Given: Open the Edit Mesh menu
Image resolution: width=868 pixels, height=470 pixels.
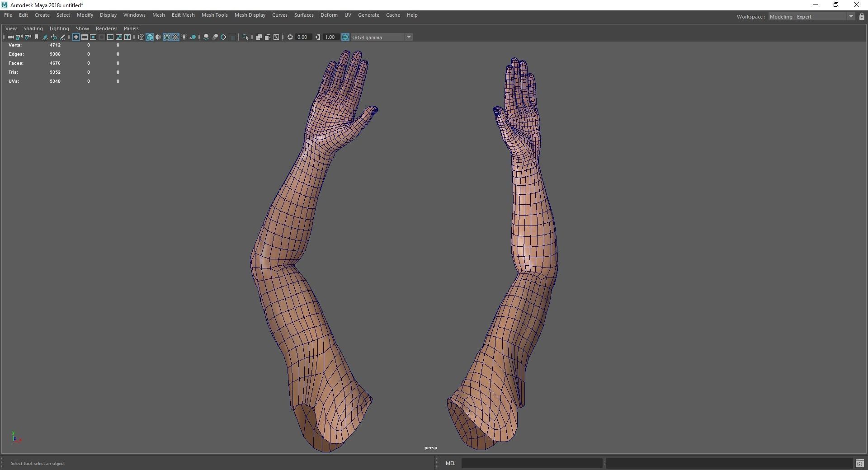Looking at the screenshot, I should click(183, 15).
